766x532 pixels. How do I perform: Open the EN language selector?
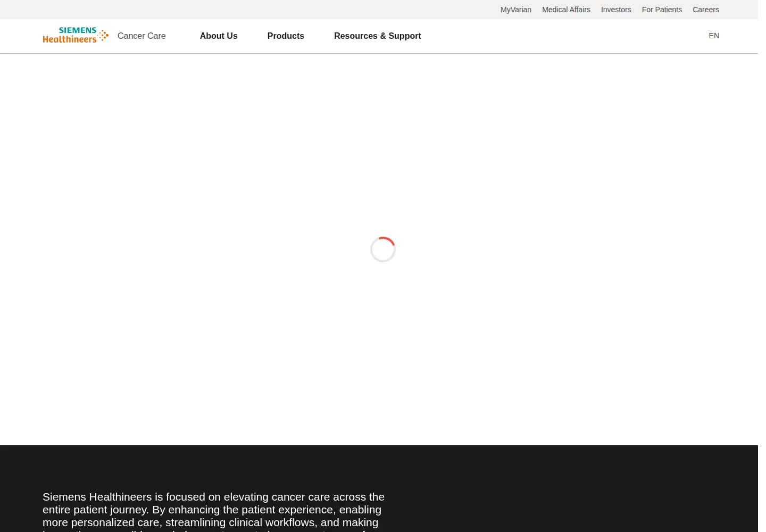pos(714,36)
